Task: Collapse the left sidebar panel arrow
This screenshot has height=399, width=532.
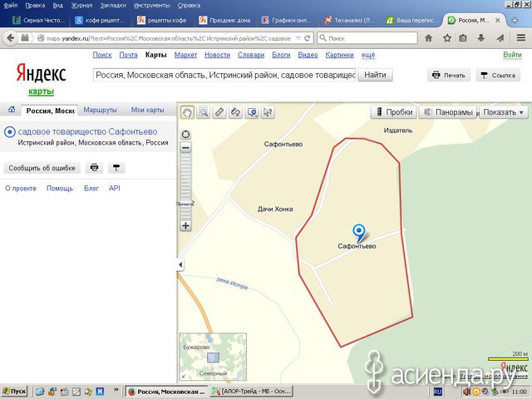Action: (180, 264)
